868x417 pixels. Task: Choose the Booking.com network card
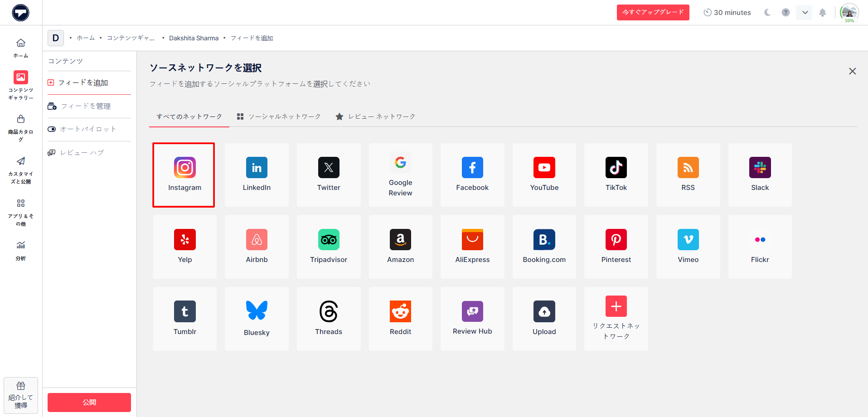click(x=544, y=247)
